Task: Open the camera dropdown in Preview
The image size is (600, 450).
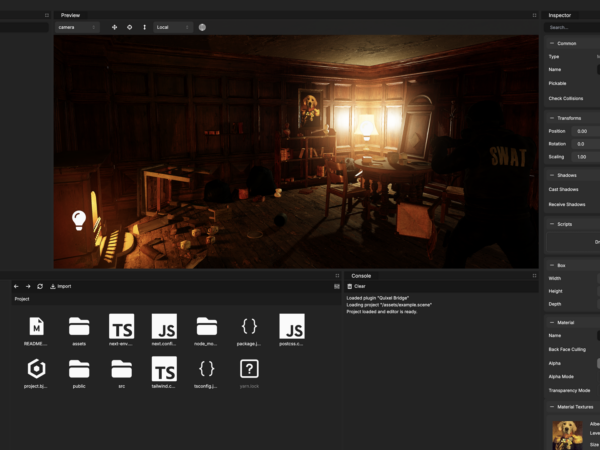Action: (77, 27)
